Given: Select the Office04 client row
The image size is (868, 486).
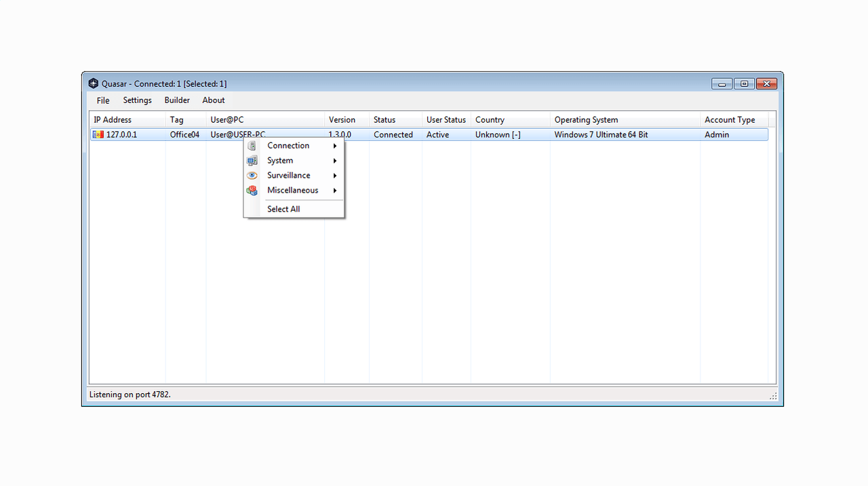Looking at the screenshot, I should tap(184, 134).
